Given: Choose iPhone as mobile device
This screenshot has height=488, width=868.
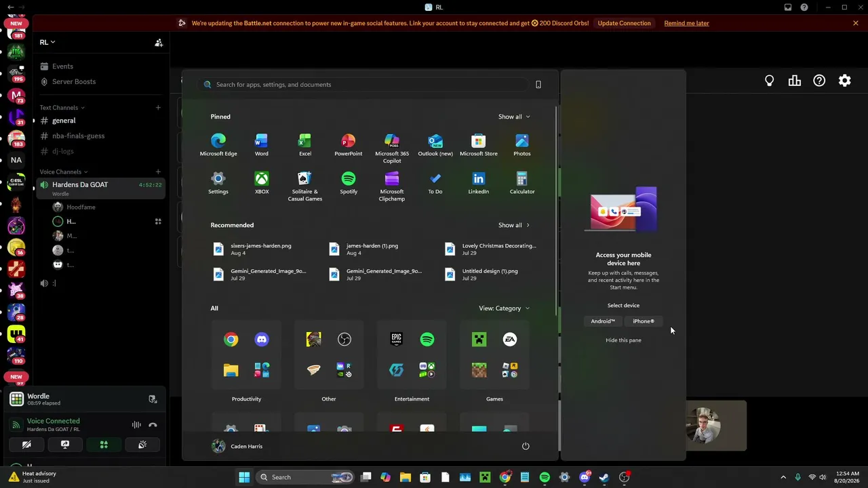Looking at the screenshot, I should [x=644, y=321].
